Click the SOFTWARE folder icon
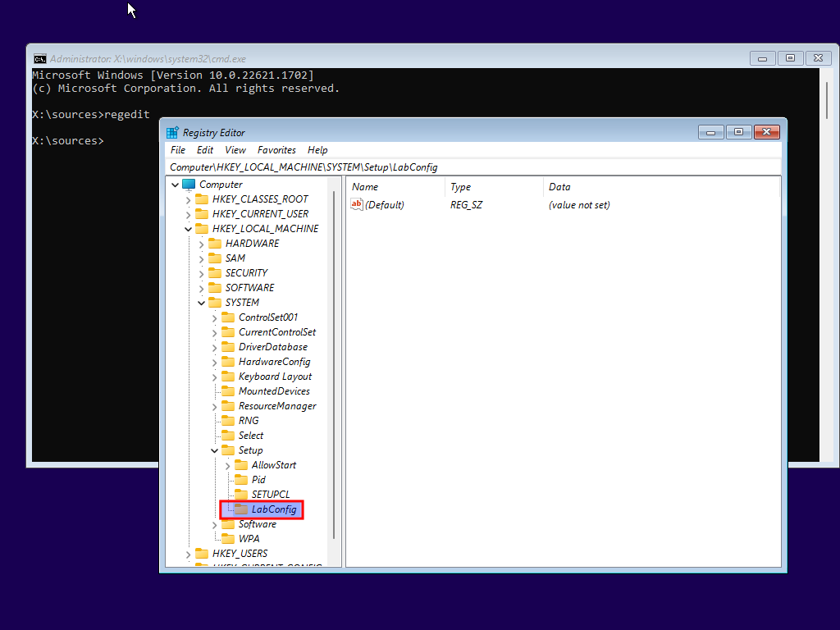 (x=215, y=288)
